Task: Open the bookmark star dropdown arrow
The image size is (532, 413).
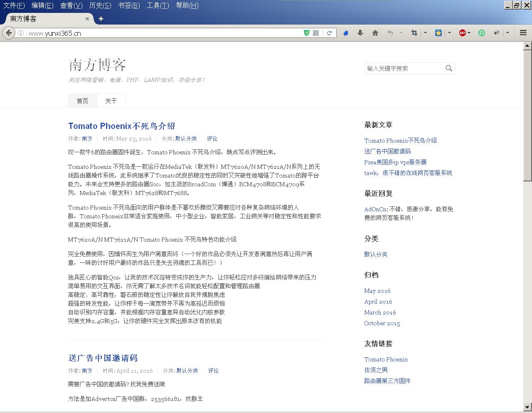Action: tap(449, 33)
